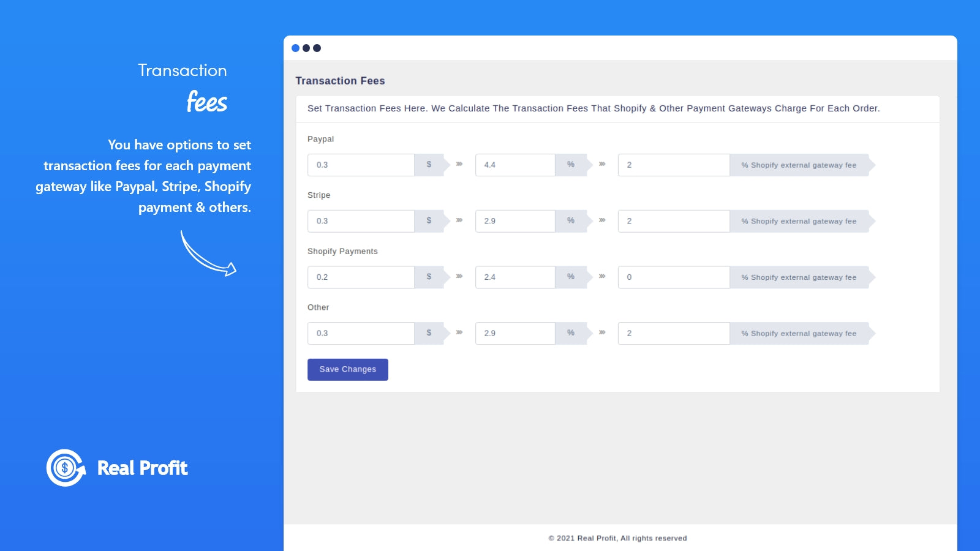980x551 pixels.
Task: Click the percent badge in the Other row
Action: tap(571, 333)
